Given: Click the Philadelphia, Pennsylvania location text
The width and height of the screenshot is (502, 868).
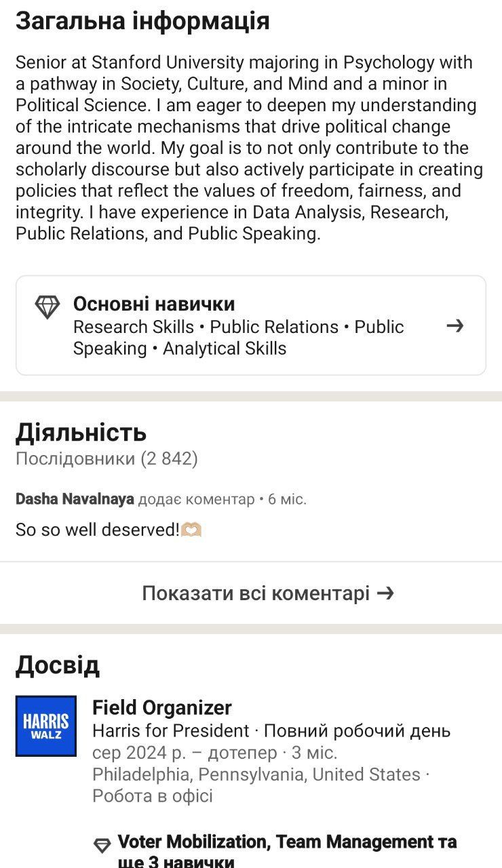Looking at the screenshot, I should coord(256,774).
